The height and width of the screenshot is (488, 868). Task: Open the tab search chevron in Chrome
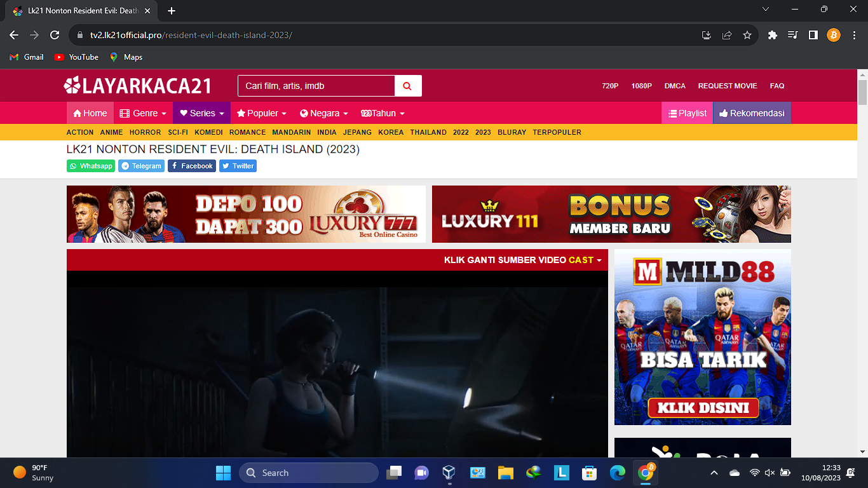(x=766, y=10)
